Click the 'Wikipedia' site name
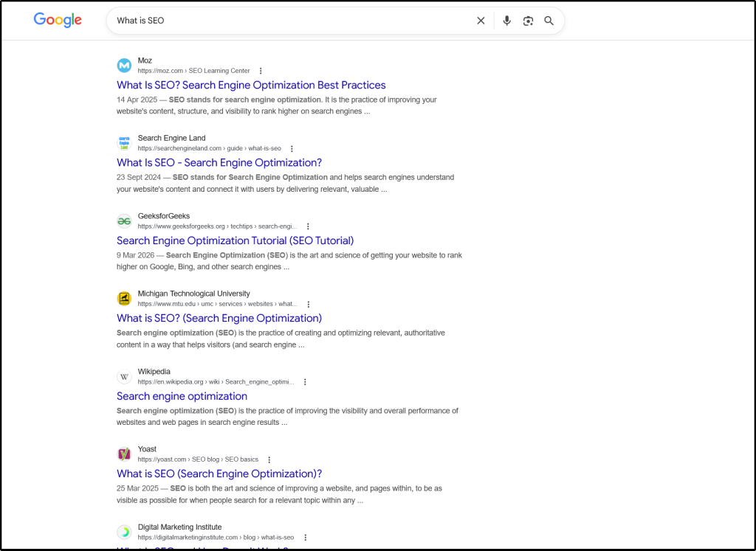This screenshot has width=756, height=551. (154, 372)
